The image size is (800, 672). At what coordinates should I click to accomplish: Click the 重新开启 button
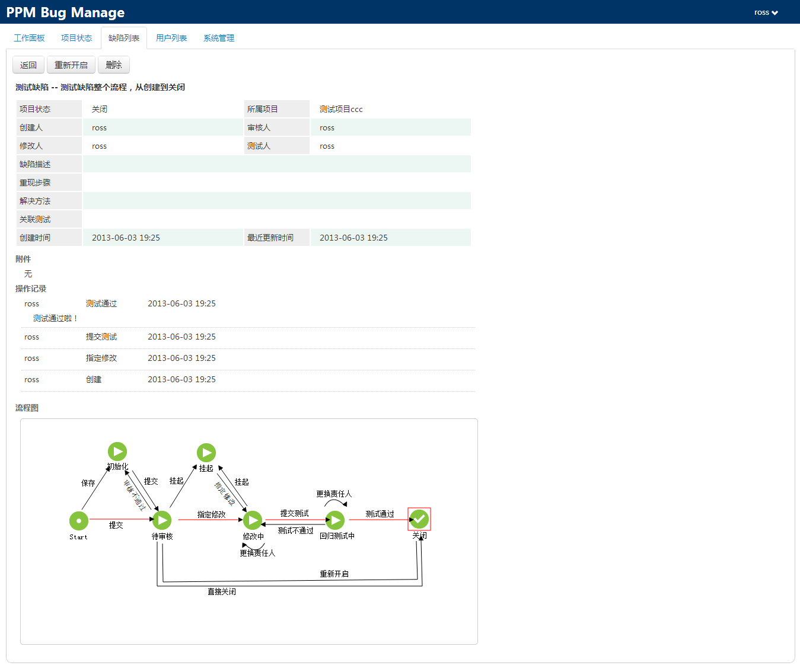(71, 65)
